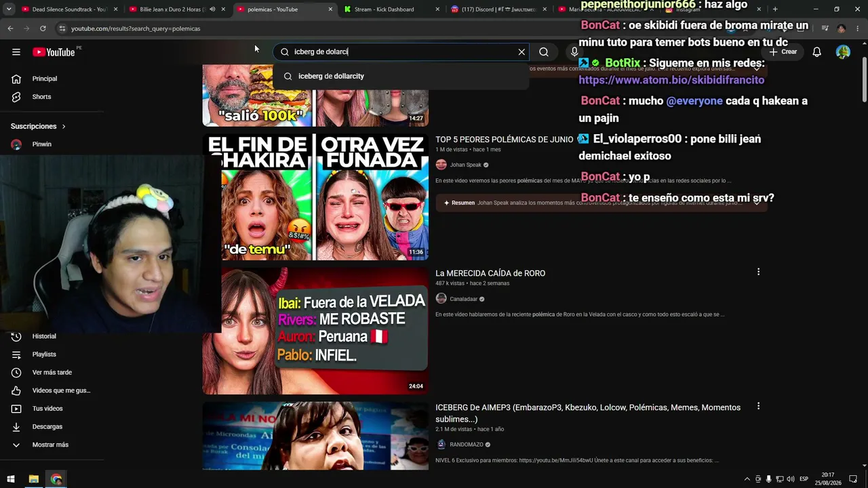This screenshot has height=488, width=868.
Task: Focus the browser address bar URL
Action: pyautogui.click(x=136, y=28)
